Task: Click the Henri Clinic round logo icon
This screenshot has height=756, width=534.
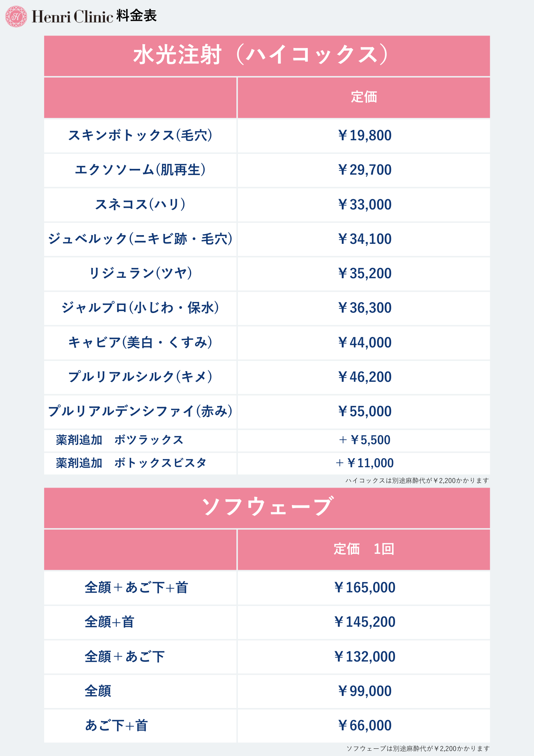Action: pos(16,17)
